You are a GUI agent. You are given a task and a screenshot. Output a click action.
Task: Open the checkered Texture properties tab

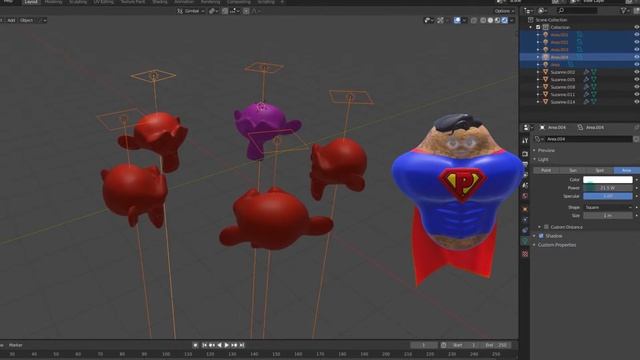[x=525, y=254]
